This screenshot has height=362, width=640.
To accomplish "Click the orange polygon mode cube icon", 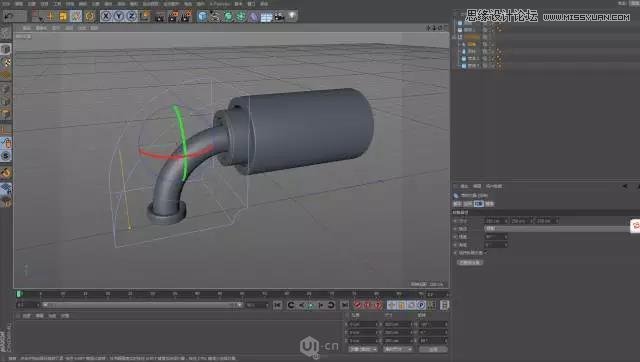I will pos(6,114).
